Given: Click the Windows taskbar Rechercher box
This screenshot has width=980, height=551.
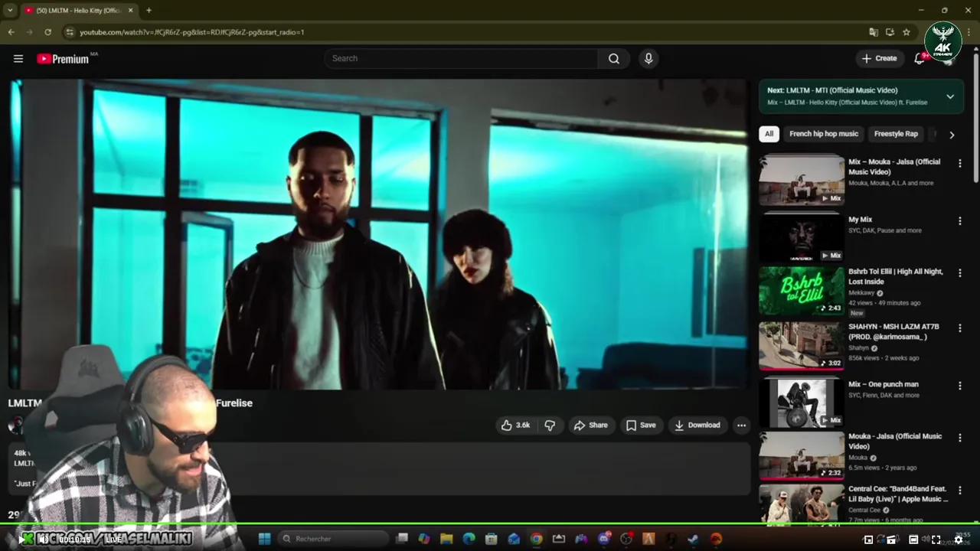Looking at the screenshot, I should tap(333, 539).
